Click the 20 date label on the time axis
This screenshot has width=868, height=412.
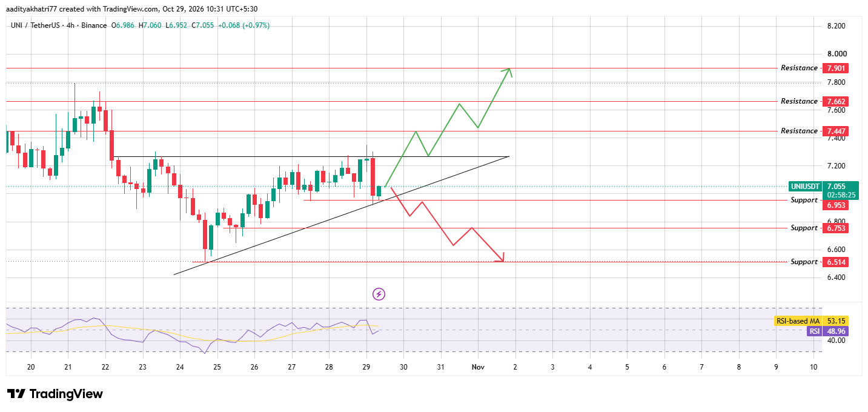[31, 367]
